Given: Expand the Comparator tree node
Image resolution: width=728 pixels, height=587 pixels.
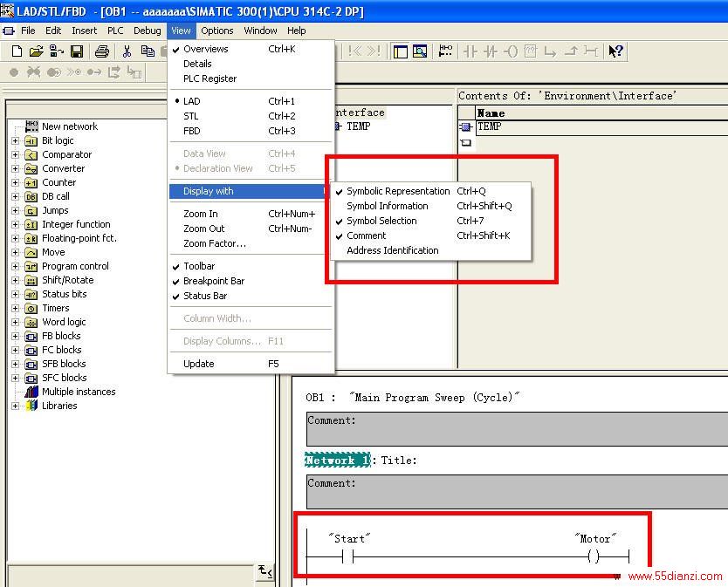Looking at the screenshot, I should [x=16, y=154].
